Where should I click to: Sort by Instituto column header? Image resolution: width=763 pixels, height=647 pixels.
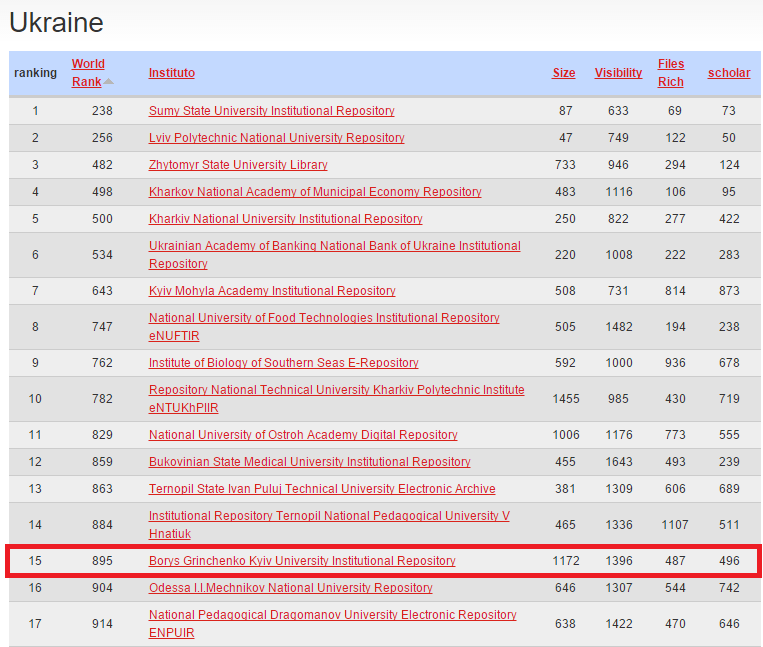172,73
